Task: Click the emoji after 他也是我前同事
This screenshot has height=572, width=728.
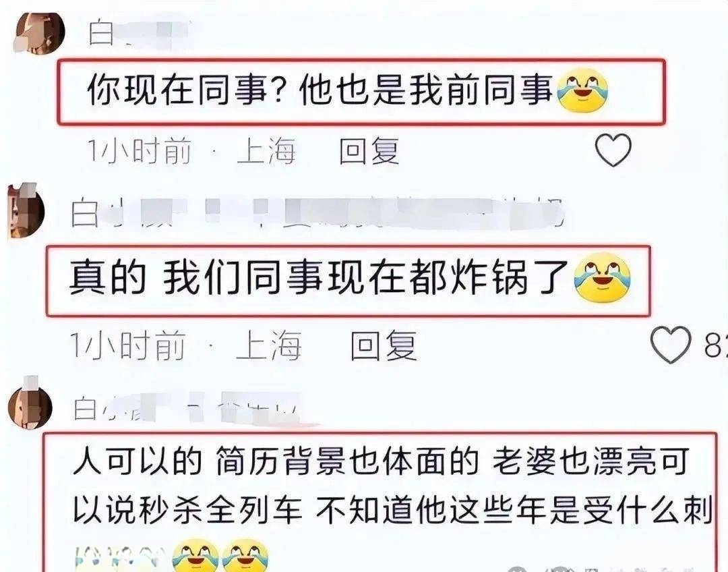Action: tap(582, 90)
